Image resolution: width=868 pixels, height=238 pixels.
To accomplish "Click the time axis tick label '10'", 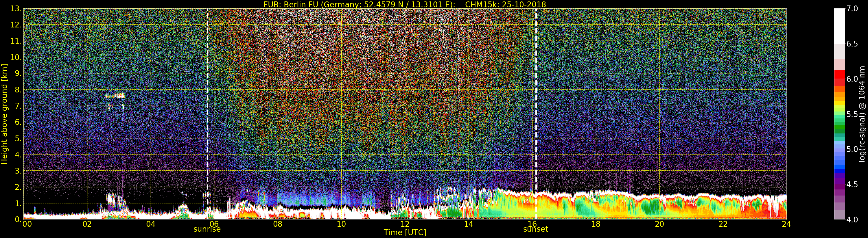I will 341,224.
